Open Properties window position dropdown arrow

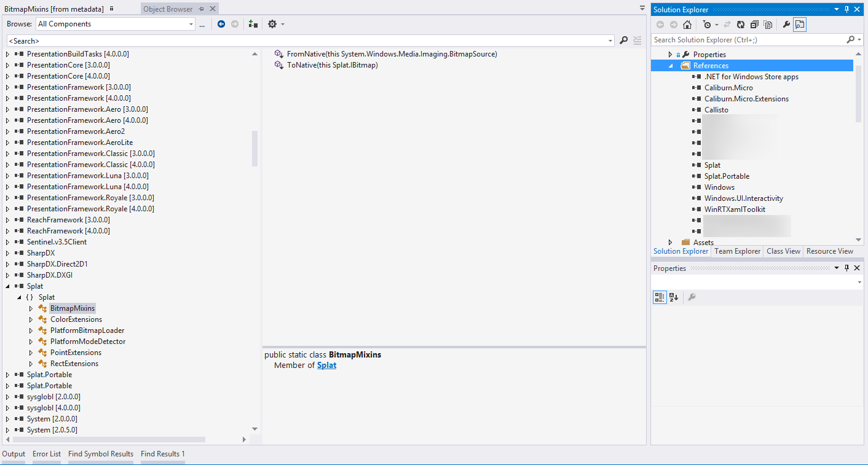pyautogui.click(x=836, y=268)
